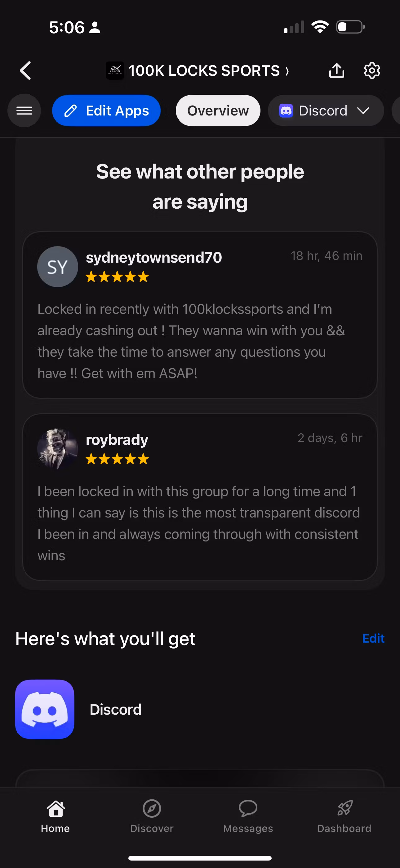Screen dimensions: 400x868
Task: Tap the share icon in header
Action: pyautogui.click(x=336, y=71)
